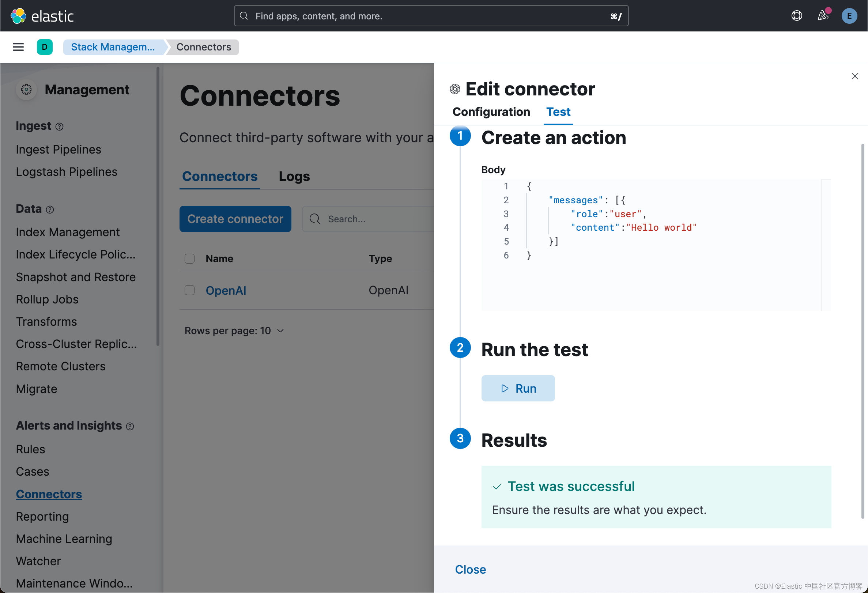The height and width of the screenshot is (593, 868).
Task: Open the help and support icon
Action: point(797,16)
